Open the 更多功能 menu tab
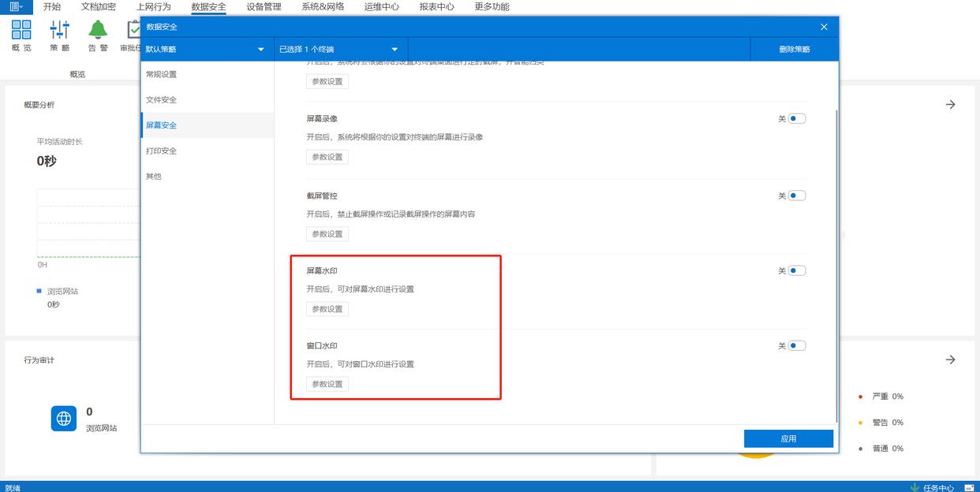Image resolution: width=980 pixels, height=492 pixels. [x=492, y=6]
